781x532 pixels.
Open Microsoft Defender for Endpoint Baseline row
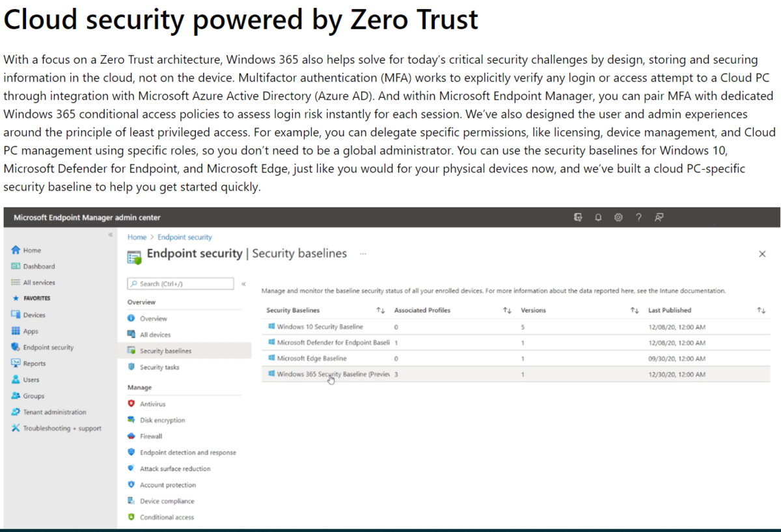(x=514, y=343)
